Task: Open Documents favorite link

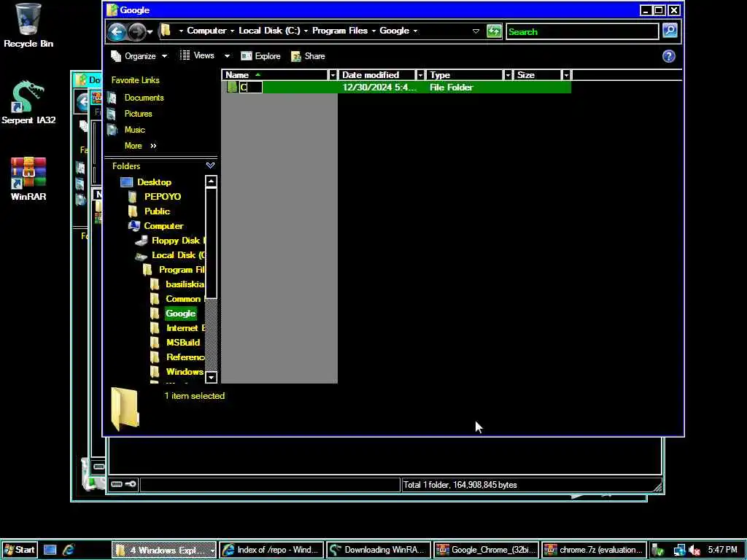Action: (x=144, y=98)
